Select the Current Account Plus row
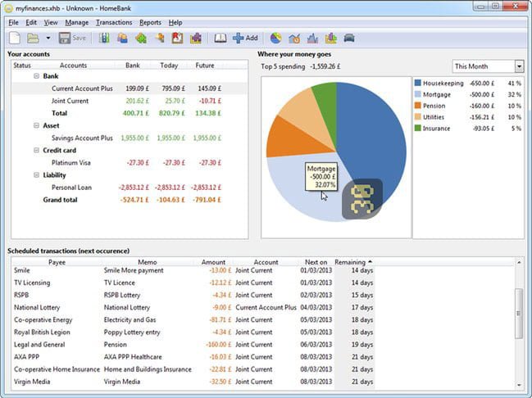Image resolution: width=532 pixels, height=398 pixels. [x=130, y=88]
